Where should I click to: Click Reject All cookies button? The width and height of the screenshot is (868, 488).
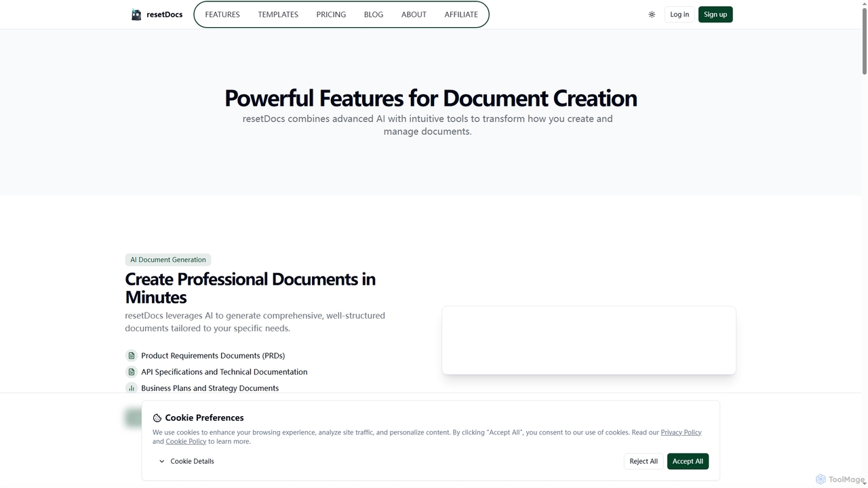644,461
